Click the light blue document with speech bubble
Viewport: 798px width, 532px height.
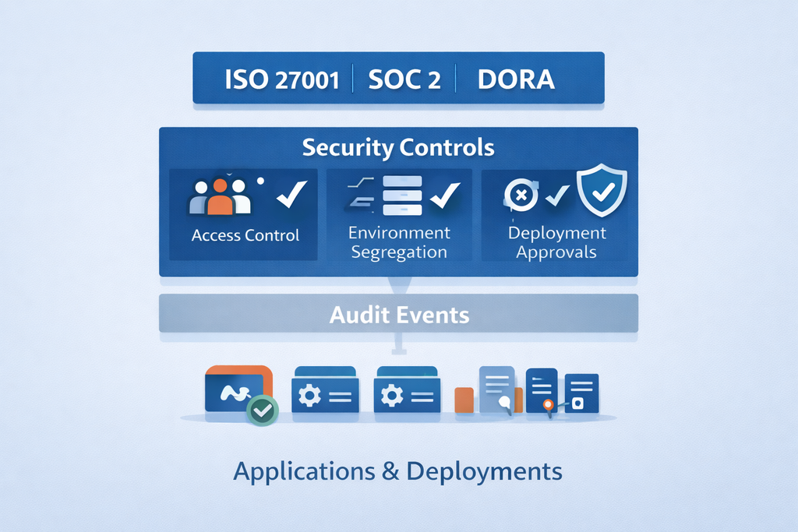coord(496,388)
